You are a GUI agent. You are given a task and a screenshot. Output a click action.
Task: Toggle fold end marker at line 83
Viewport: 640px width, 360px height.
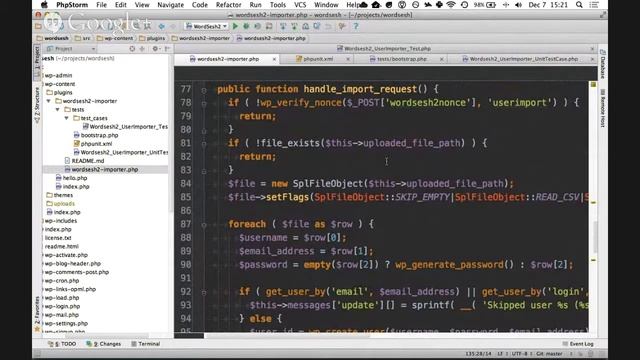coord(204,171)
